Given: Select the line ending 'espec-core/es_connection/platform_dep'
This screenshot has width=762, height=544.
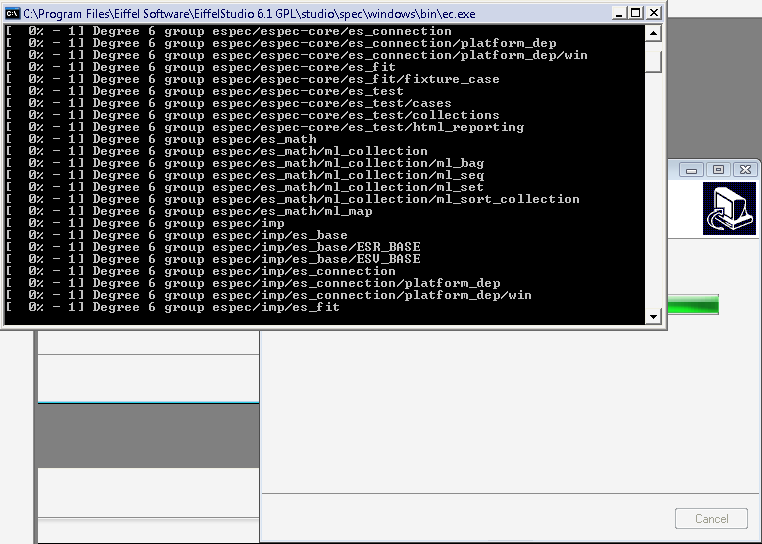Looking at the screenshot, I should pyautogui.click(x=281, y=43).
